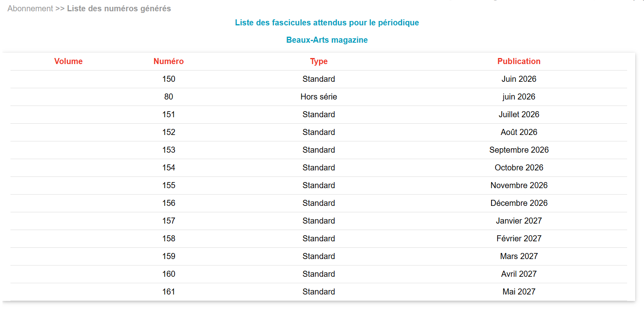Select the Novembre 2026 publication cell
The image size is (644, 309).
click(519, 185)
